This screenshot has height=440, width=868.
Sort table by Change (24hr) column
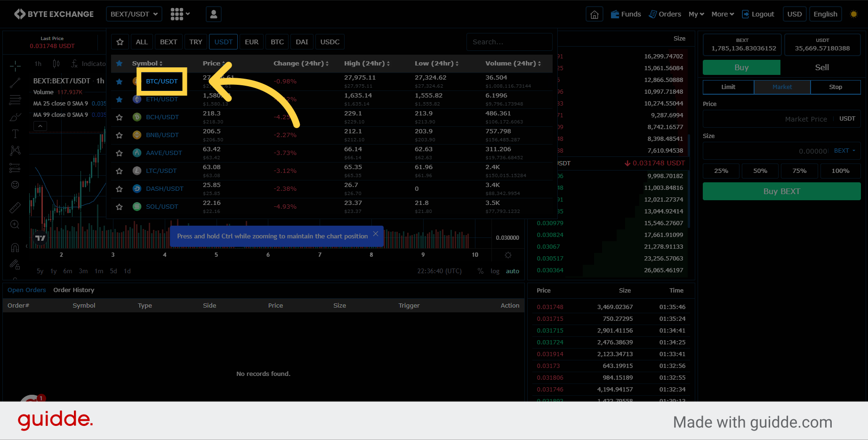301,63
